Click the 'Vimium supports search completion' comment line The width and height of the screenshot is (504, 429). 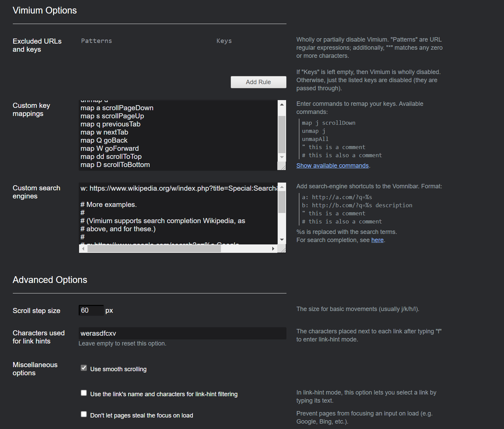pyautogui.click(x=163, y=221)
